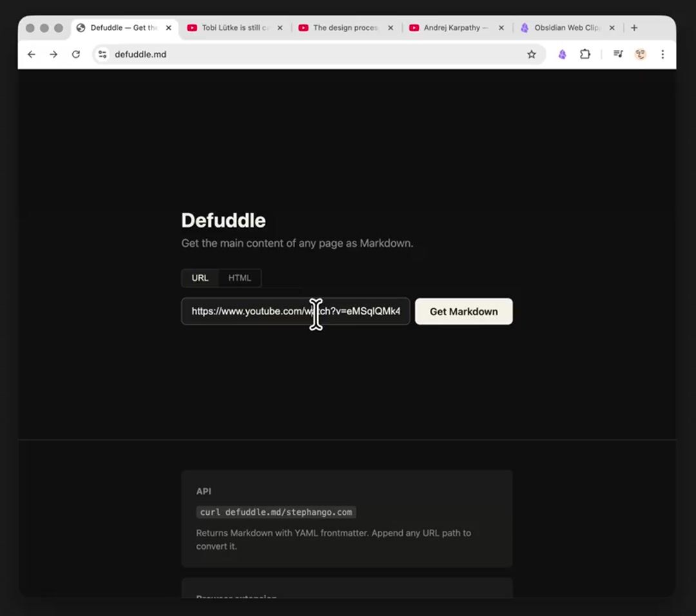696x616 pixels.
Task: Close the Tobi Lütke tab
Action: point(280,28)
